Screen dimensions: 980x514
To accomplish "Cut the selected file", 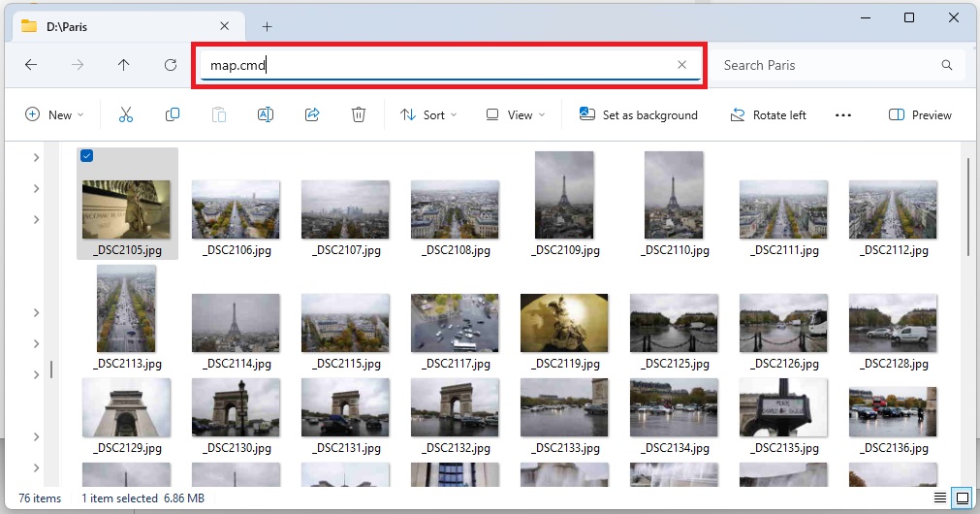I will pyautogui.click(x=126, y=115).
